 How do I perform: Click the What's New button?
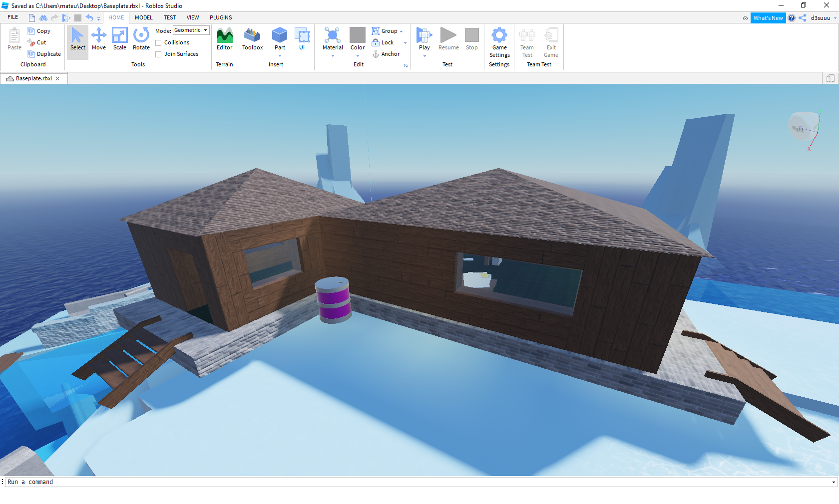768,18
